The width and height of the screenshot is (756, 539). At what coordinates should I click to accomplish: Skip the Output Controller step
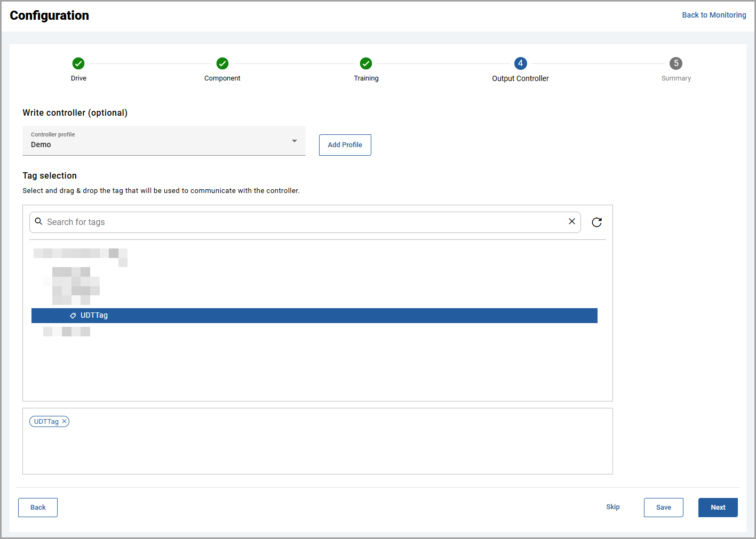[x=612, y=507]
